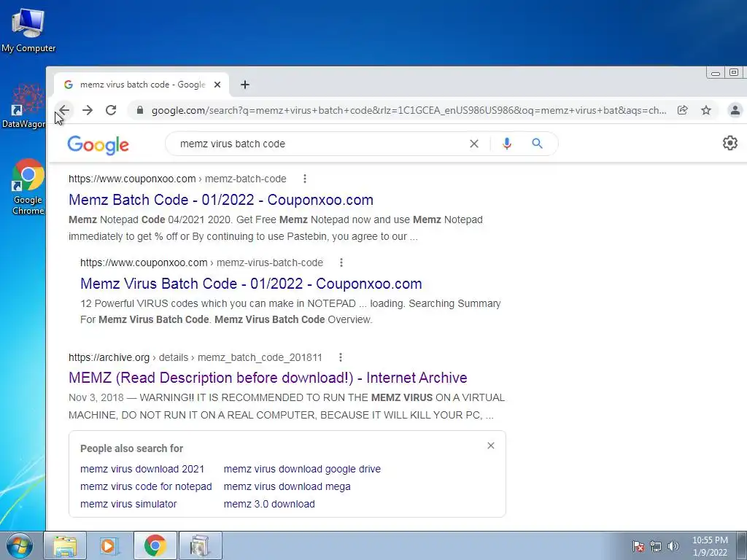747x560 pixels.
Task: Bookmark this page with the star icon
Action: 706,111
